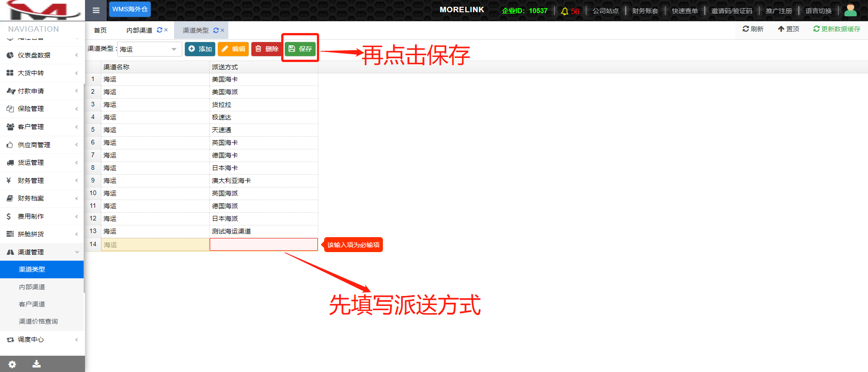
Task: Open 渠道价格查询 submenu item
Action: [42, 321]
